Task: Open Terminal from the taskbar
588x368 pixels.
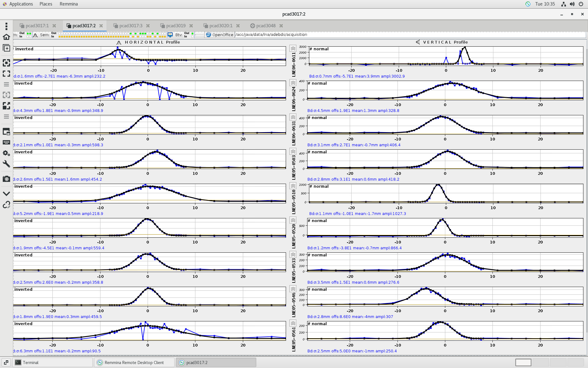Action: (x=31, y=362)
